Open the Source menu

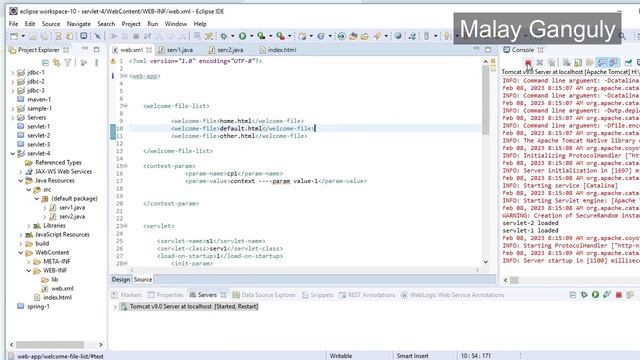click(51, 24)
